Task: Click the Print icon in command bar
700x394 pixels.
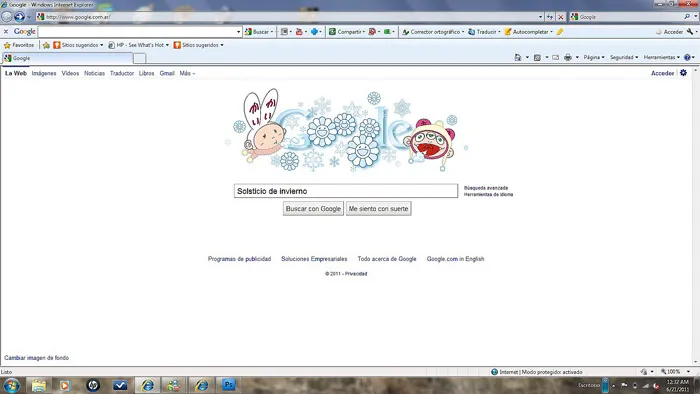Action: (x=568, y=57)
